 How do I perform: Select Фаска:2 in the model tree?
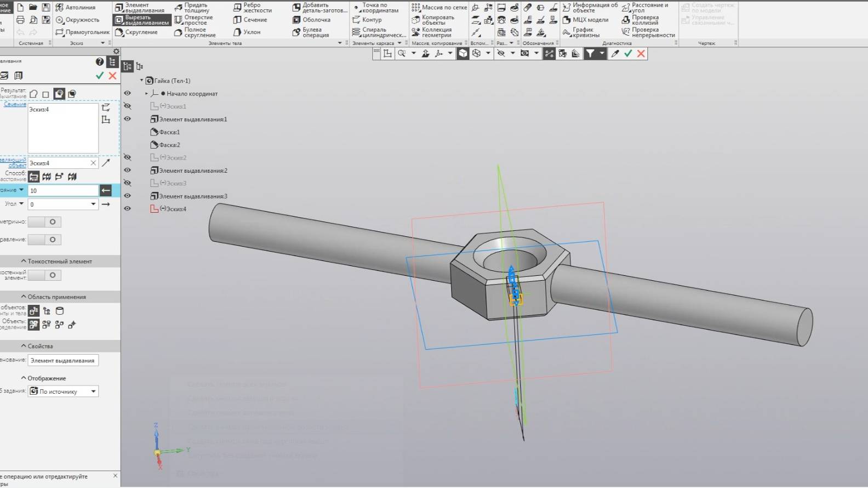(x=165, y=145)
